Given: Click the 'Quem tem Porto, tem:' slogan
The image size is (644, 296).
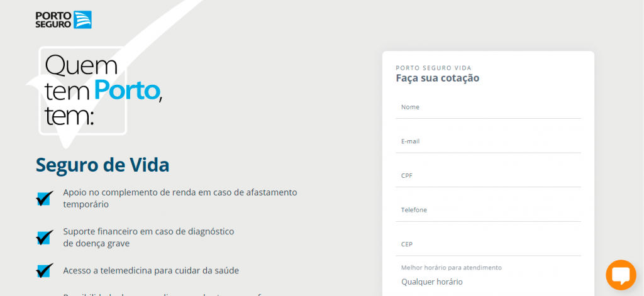Looking at the screenshot, I should pyautogui.click(x=103, y=90).
